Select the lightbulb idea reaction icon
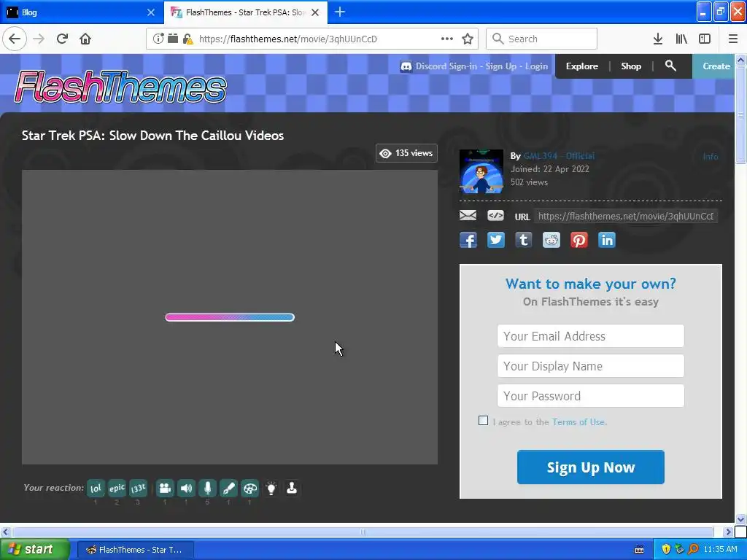This screenshot has height=560, width=747. 271,488
